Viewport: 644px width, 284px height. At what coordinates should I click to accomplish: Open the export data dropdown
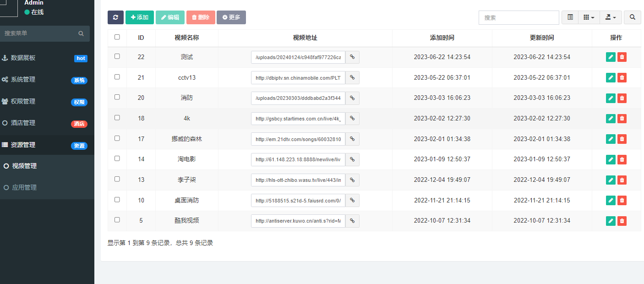611,17
